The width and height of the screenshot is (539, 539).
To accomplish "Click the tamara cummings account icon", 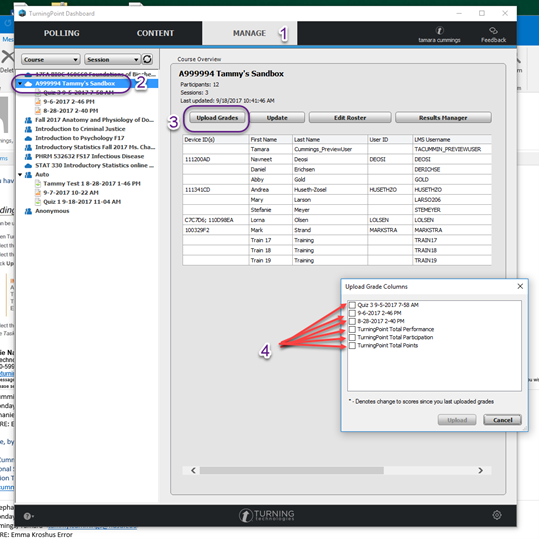I will click(439, 30).
